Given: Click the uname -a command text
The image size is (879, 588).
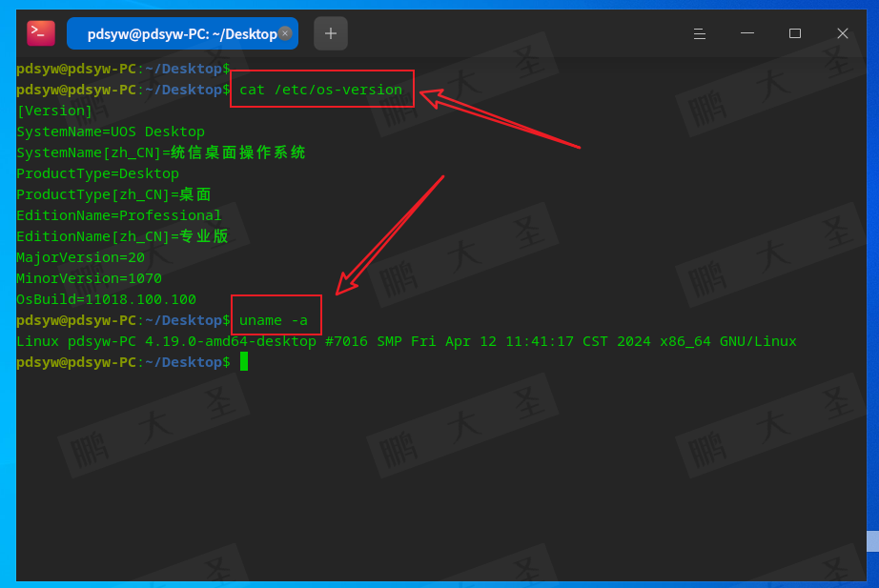Looking at the screenshot, I should coord(274,320).
